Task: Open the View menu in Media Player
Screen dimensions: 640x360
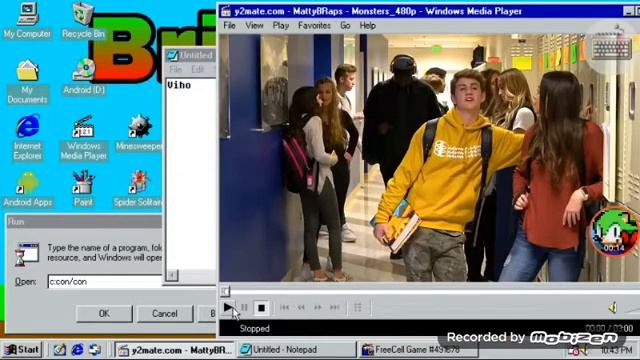Action: pyautogui.click(x=254, y=26)
